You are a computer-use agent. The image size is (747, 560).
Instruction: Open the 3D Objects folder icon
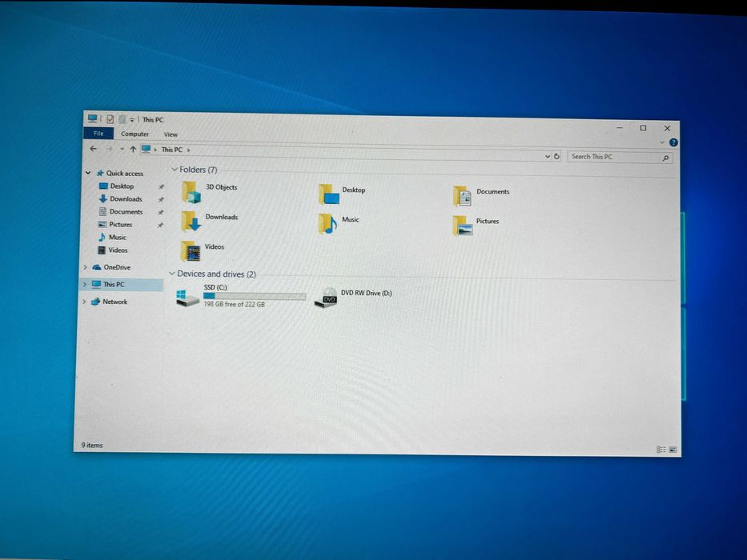pyautogui.click(x=191, y=193)
